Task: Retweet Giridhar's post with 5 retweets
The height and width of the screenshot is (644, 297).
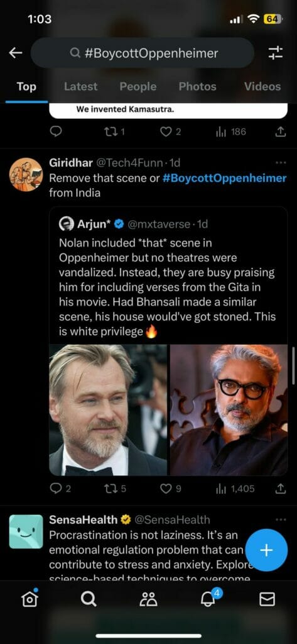Action: coord(115,488)
